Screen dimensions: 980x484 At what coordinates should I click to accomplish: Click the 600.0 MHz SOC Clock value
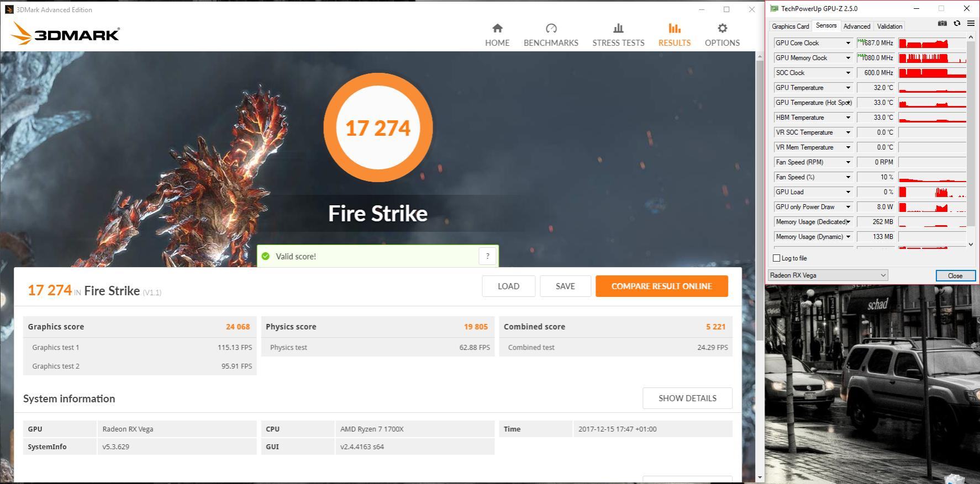(876, 73)
